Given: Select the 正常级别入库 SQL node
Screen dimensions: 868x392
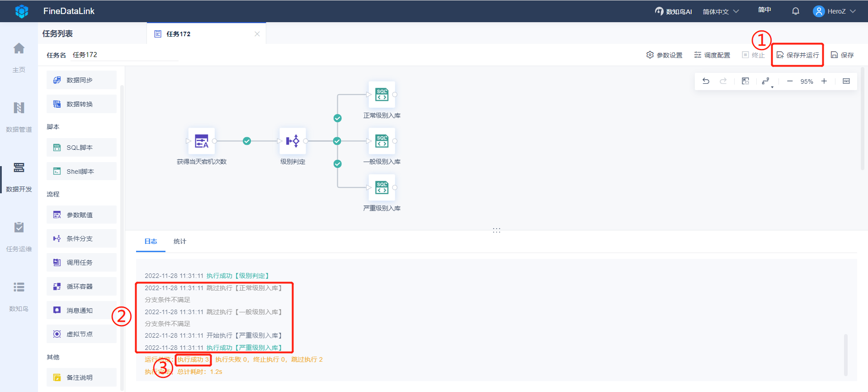Looking at the screenshot, I should point(382,95).
